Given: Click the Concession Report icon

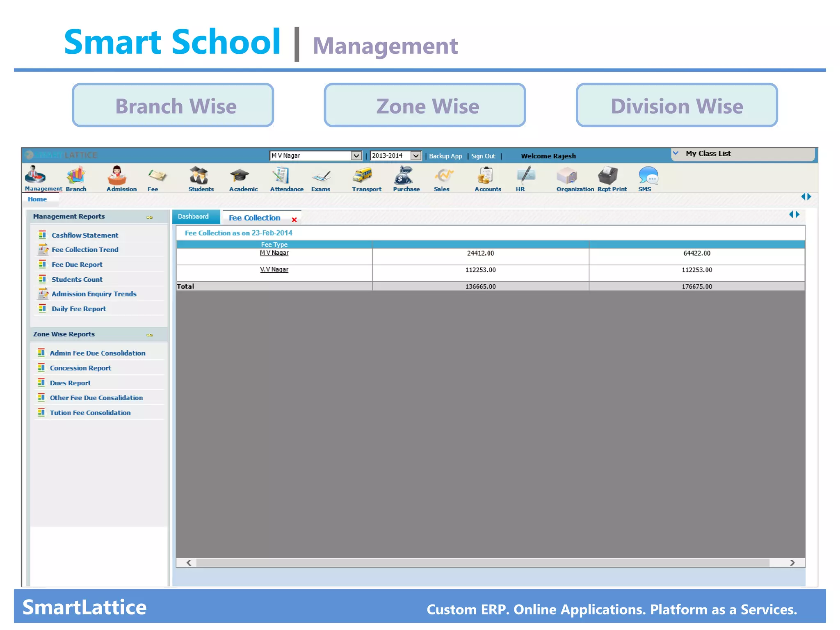Looking at the screenshot, I should point(41,367).
